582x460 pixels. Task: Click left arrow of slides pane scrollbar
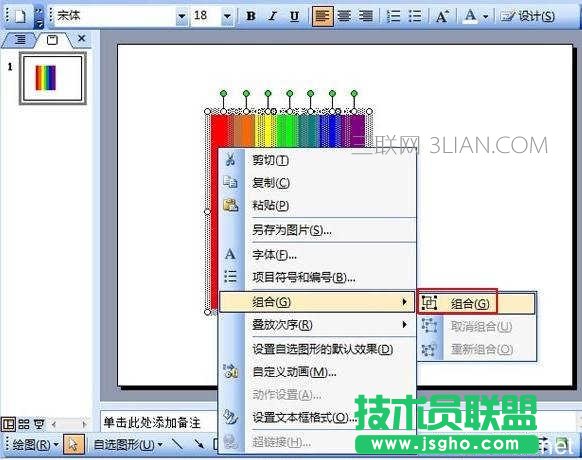pos(54,424)
